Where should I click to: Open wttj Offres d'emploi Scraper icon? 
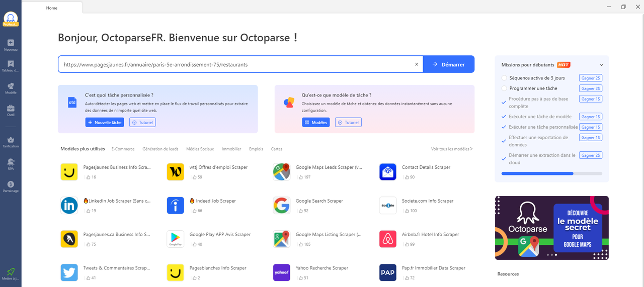point(176,172)
